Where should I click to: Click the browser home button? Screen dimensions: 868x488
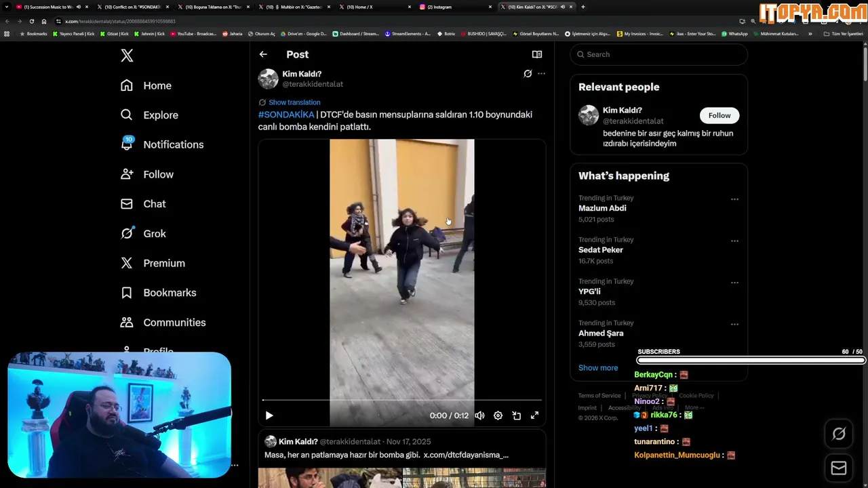click(44, 21)
